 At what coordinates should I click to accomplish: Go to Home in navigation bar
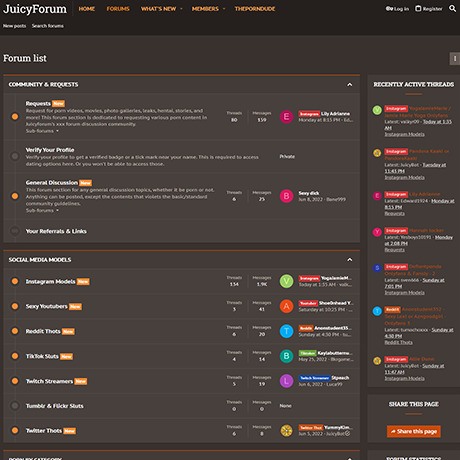(x=87, y=9)
